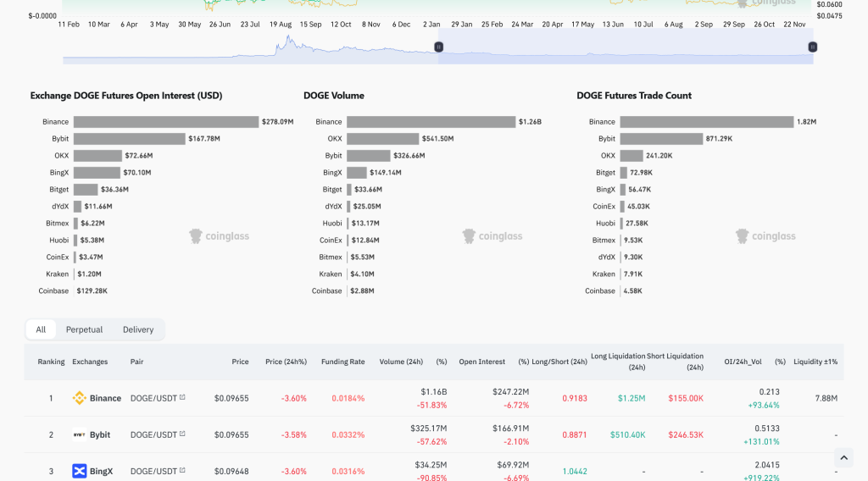Click the Binance logo icon in row 1
Screen dimensions: 868x481
[79, 398]
